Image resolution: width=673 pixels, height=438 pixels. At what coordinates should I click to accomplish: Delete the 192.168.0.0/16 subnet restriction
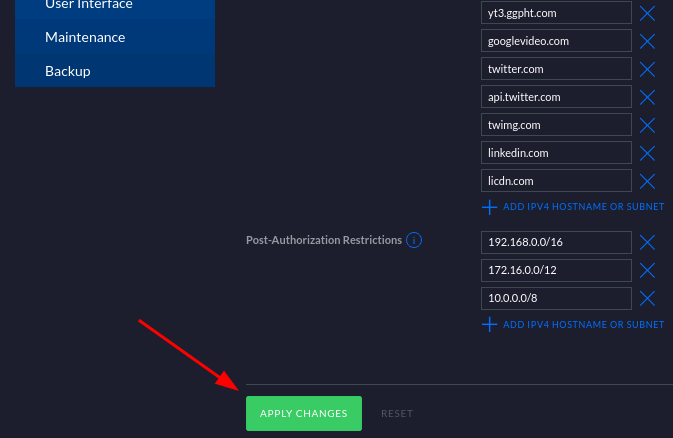[647, 243]
